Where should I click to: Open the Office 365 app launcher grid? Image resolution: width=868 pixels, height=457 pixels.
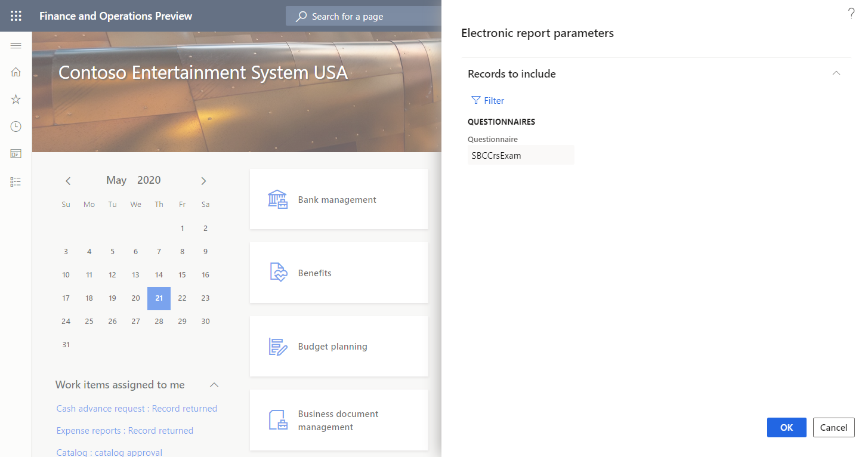coord(16,16)
